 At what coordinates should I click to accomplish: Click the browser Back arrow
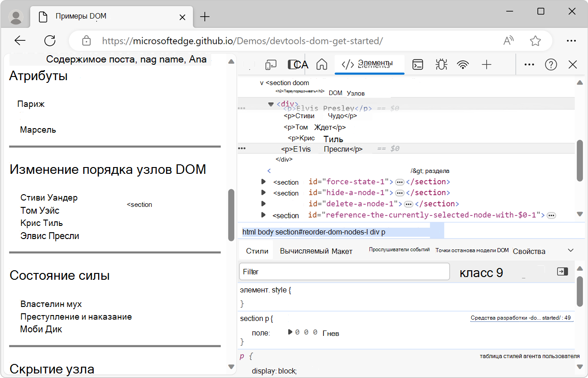[20, 41]
